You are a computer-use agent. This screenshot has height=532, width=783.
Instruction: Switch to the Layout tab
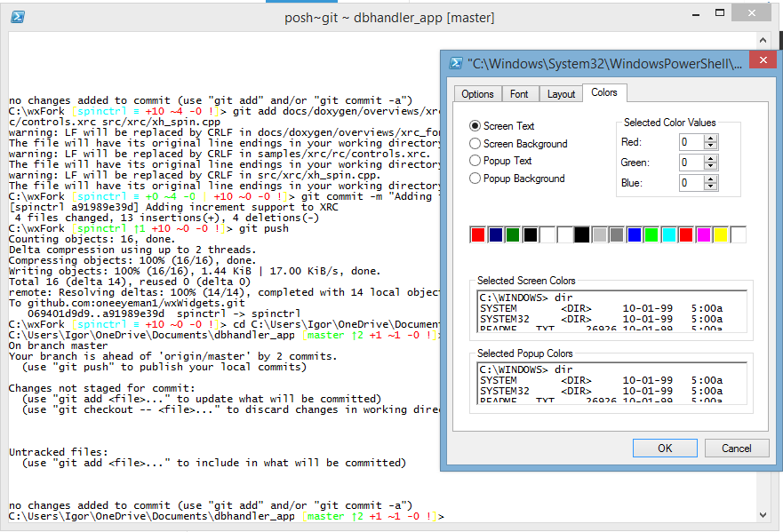(x=561, y=94)
